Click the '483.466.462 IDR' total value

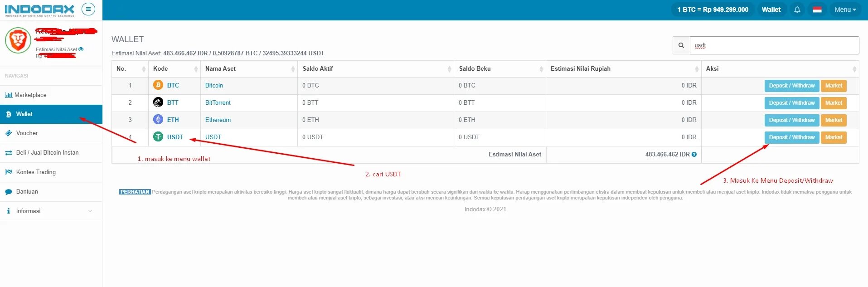pos(667,155)
